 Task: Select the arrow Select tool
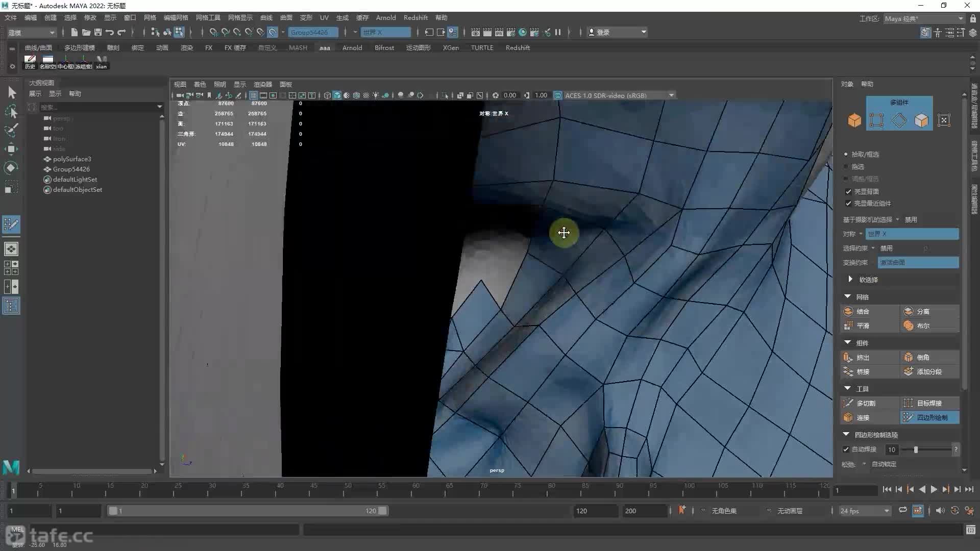point(11,93)
